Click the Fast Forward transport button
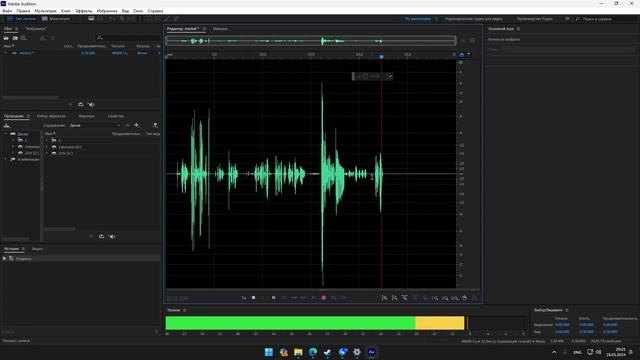This screenshot has width=640, height=360. (304, 298)
